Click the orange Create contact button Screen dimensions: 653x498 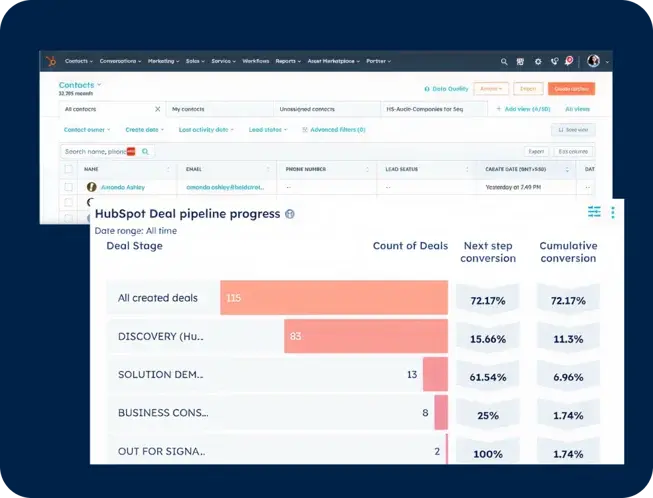pos(571,89)
